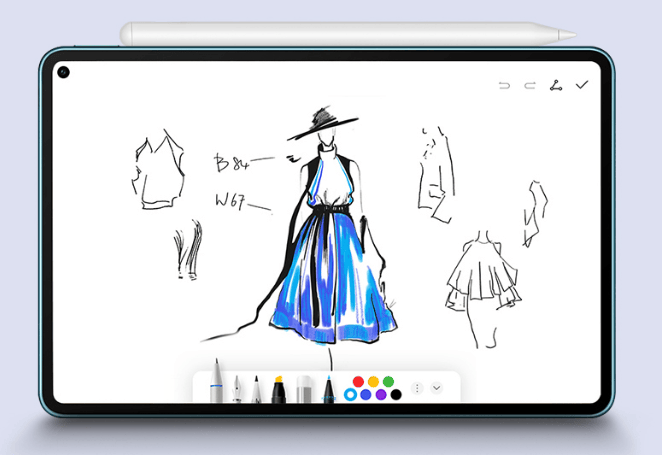Choose the indigo blue color swatch
This screenshot has height=455, width=662.
366,394
